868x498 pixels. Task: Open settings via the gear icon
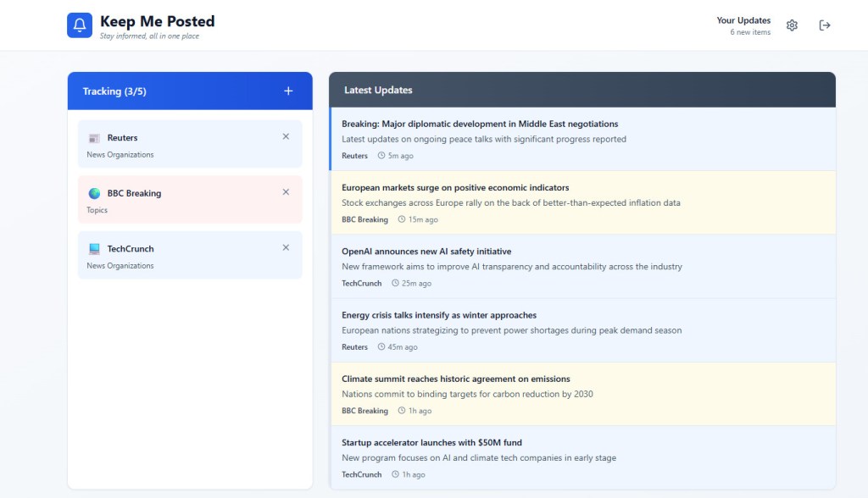tap(792, 25)
